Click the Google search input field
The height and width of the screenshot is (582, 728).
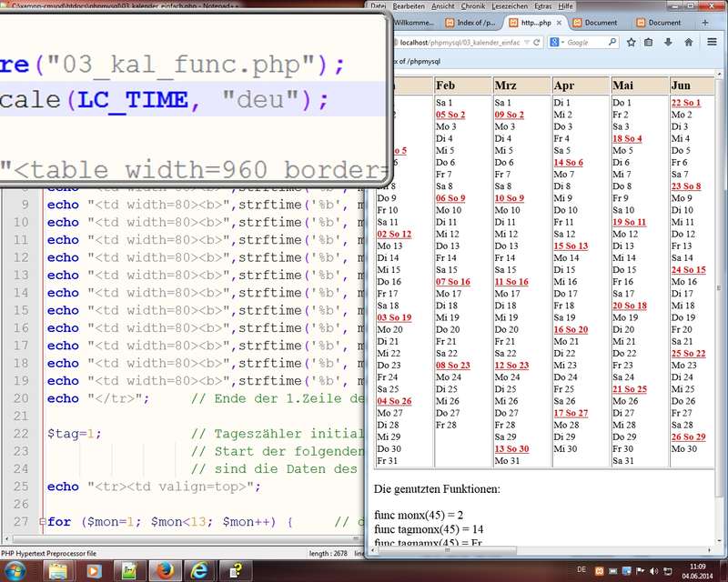click(582, 42)
